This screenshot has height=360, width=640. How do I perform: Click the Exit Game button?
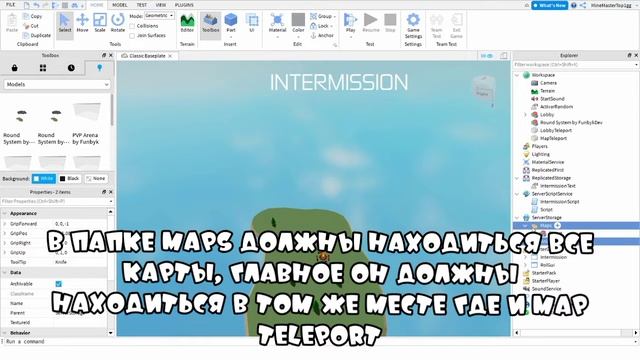pyautogui.click(x=456, y=27)
